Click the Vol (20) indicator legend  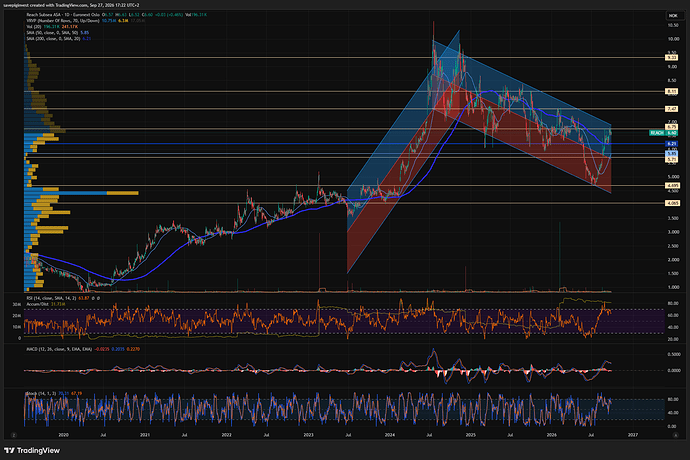click(34, 27)
